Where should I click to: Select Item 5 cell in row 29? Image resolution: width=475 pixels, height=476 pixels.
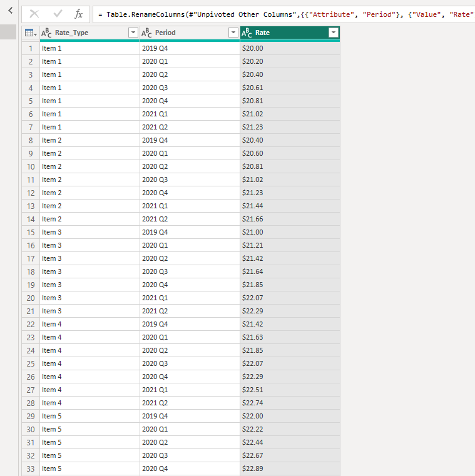(x=89, y=416)
